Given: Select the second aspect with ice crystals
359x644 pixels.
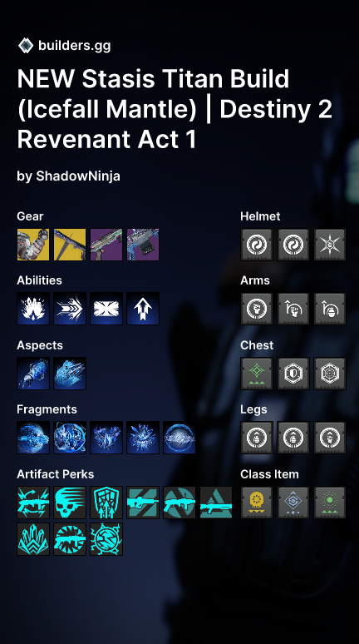Looking at the screenshot, I should [x=70, y=374].
